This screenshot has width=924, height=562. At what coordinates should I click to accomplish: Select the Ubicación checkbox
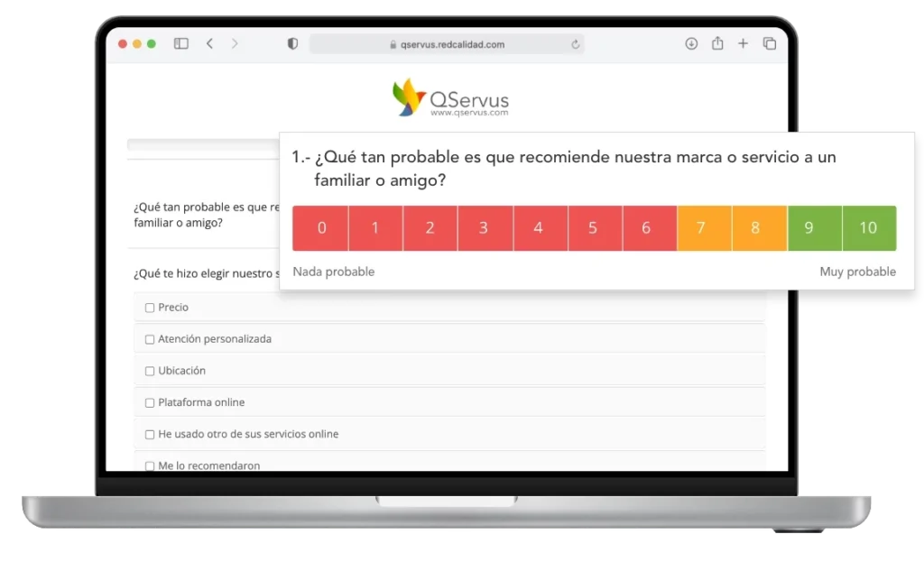tap(150, 371)
